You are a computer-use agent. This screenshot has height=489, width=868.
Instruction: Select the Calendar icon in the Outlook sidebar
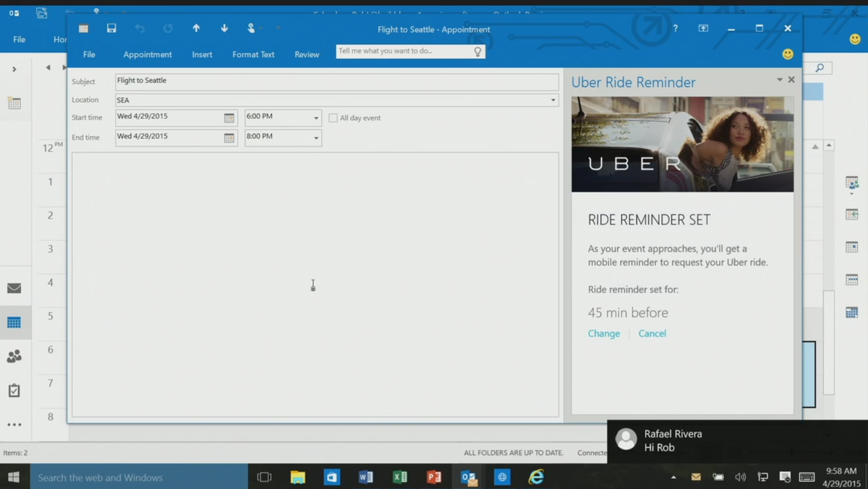tap(14, 323)
